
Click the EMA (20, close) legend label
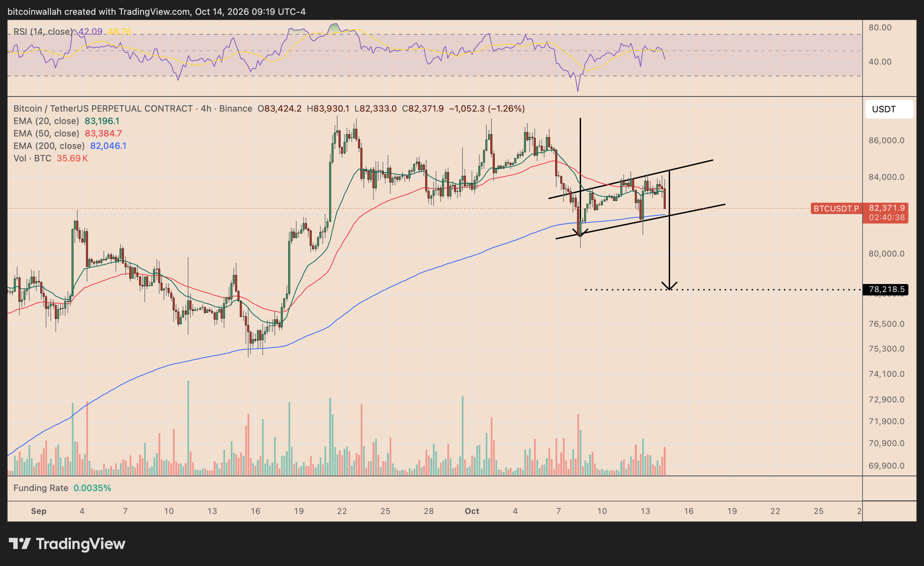pos(46,121)
